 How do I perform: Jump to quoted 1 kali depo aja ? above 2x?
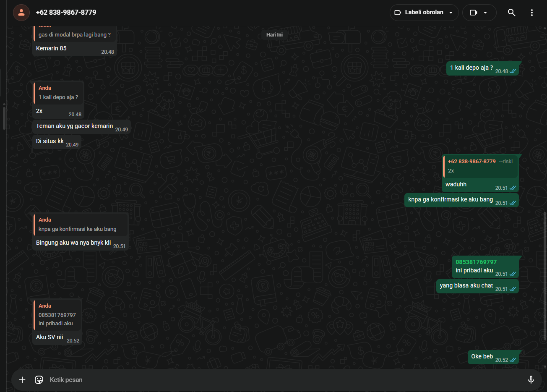point(58,93)
